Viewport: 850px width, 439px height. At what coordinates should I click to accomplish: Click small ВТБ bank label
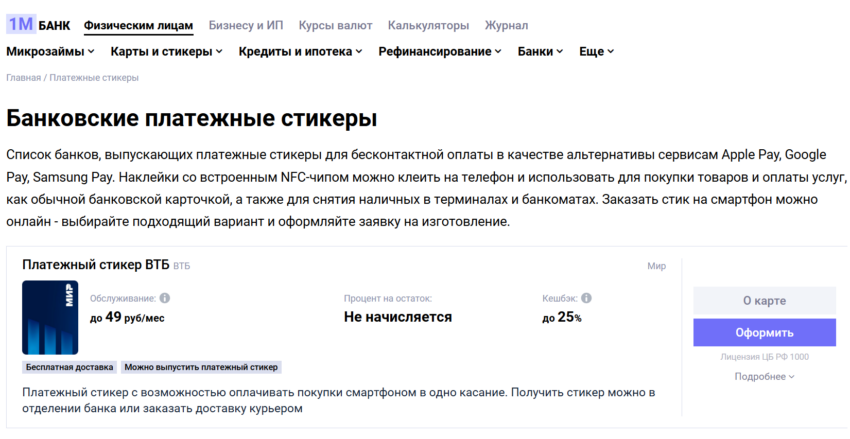pos(182,266)
